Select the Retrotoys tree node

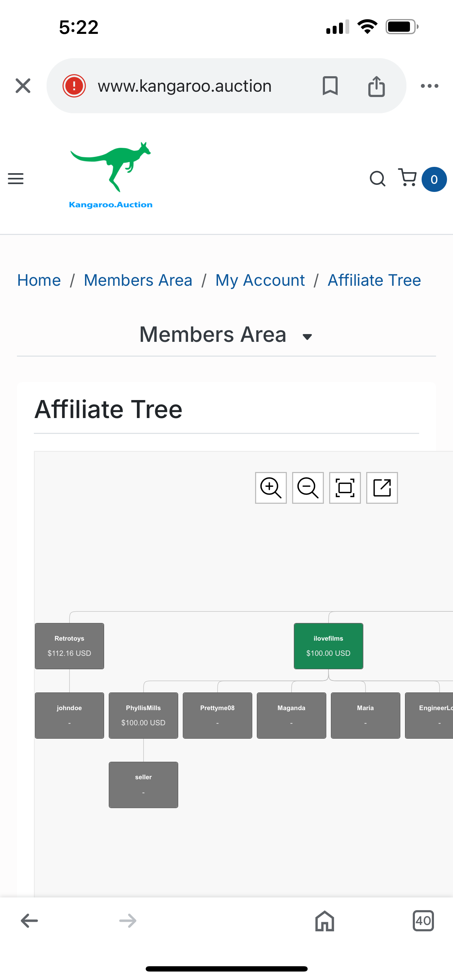[x=69, y=646]
